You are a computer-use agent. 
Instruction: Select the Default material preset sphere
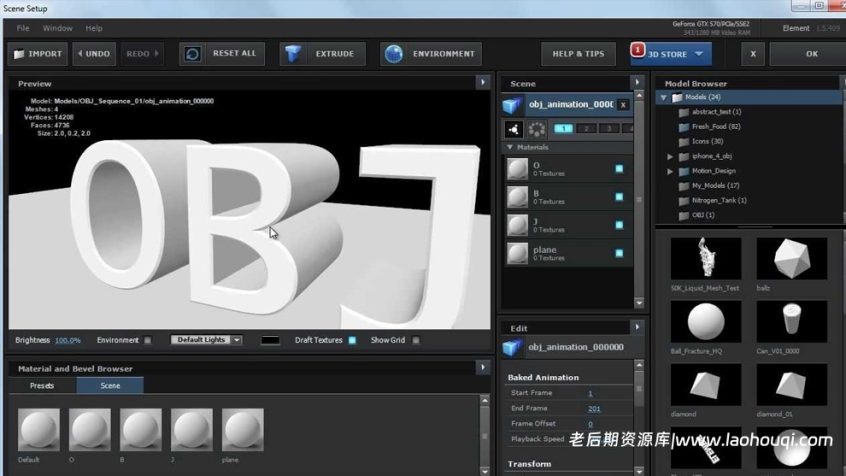pyautogui.click(x=39, y=430)
